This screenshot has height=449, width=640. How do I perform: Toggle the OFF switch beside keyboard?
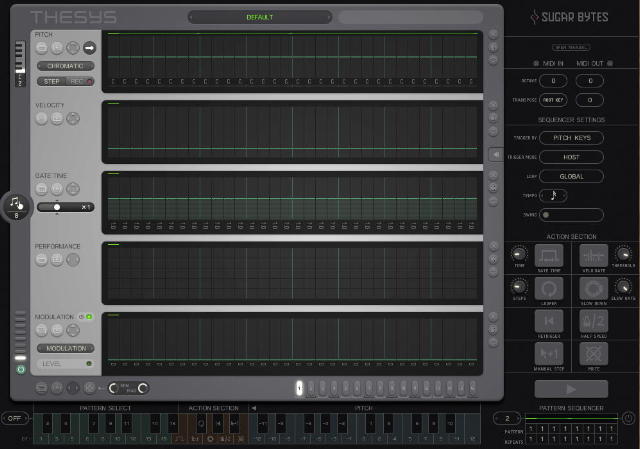point(15,418)
